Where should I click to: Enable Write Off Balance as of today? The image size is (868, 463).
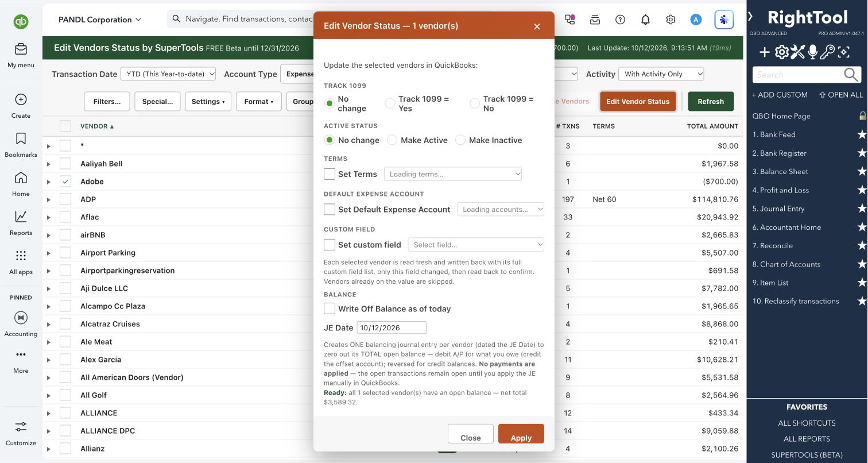pyautogui.click(x=330, y=308)
